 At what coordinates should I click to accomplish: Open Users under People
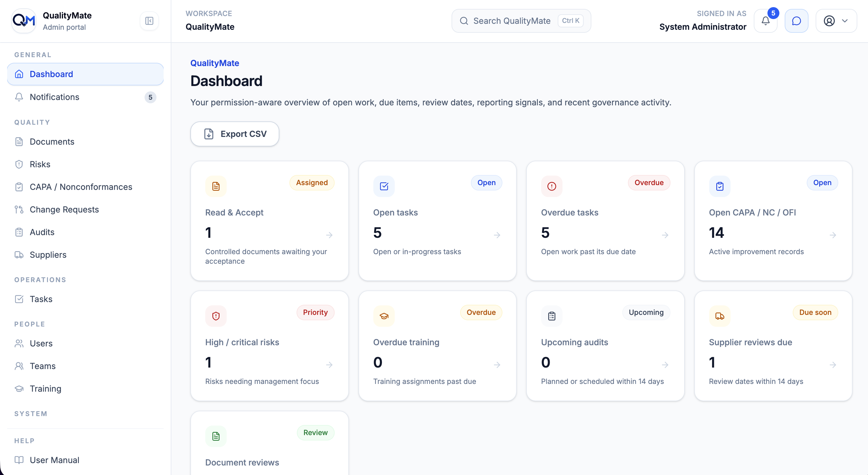(85, 343)
